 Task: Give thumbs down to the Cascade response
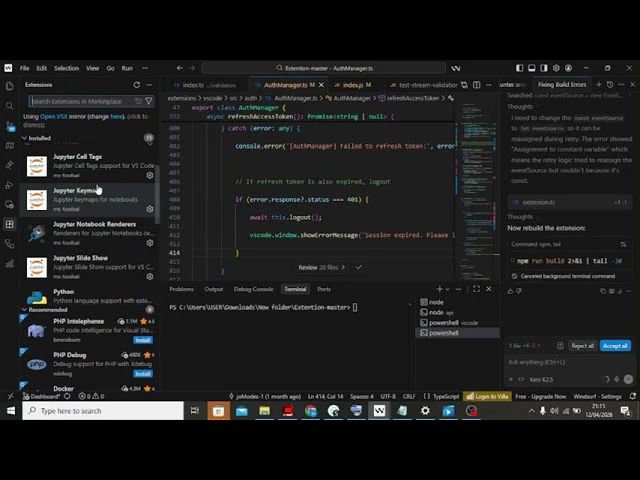click(519, 291)
